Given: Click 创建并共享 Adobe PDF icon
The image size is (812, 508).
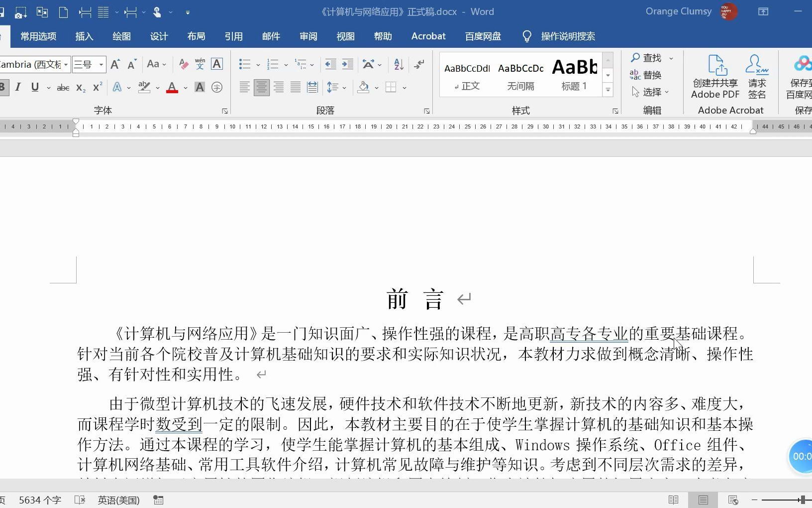Looking at the screenshot, I should click(715, 75).
